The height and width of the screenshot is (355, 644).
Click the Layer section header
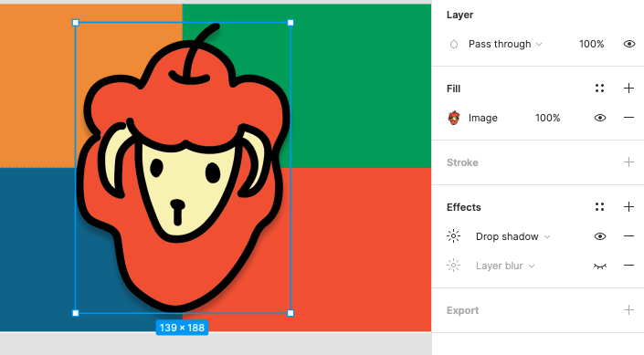(460, 15)
